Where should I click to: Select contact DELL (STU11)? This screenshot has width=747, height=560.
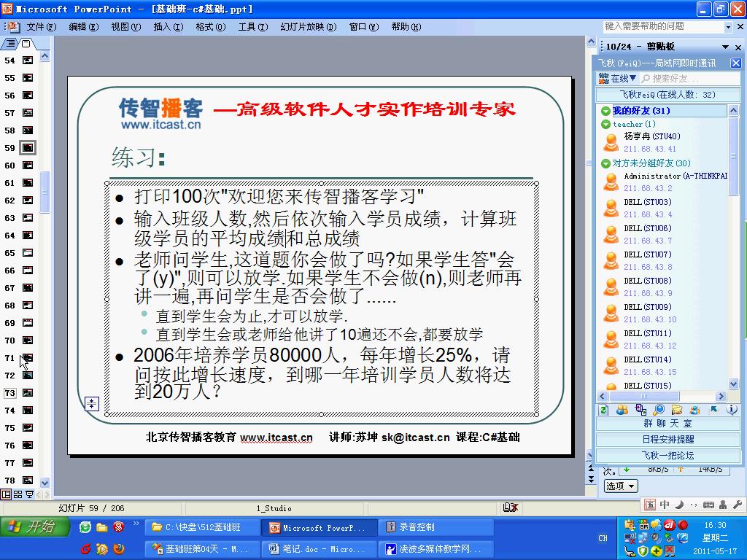click(665, 339)
